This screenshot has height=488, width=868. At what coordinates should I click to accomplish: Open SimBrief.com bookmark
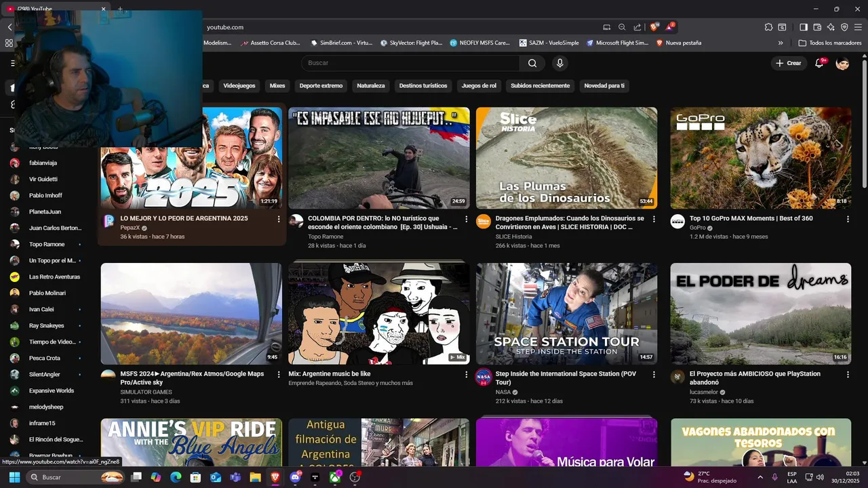click(x=342, y=43)
